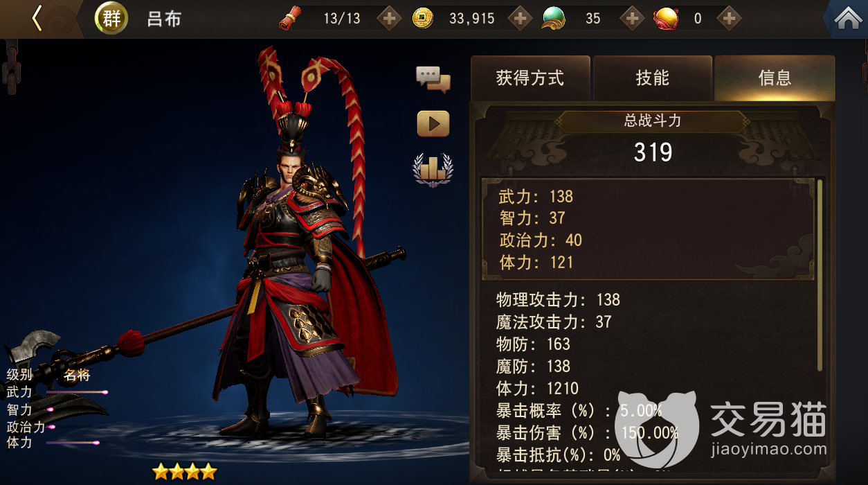Open the ranking chart laurel icon

433,170
